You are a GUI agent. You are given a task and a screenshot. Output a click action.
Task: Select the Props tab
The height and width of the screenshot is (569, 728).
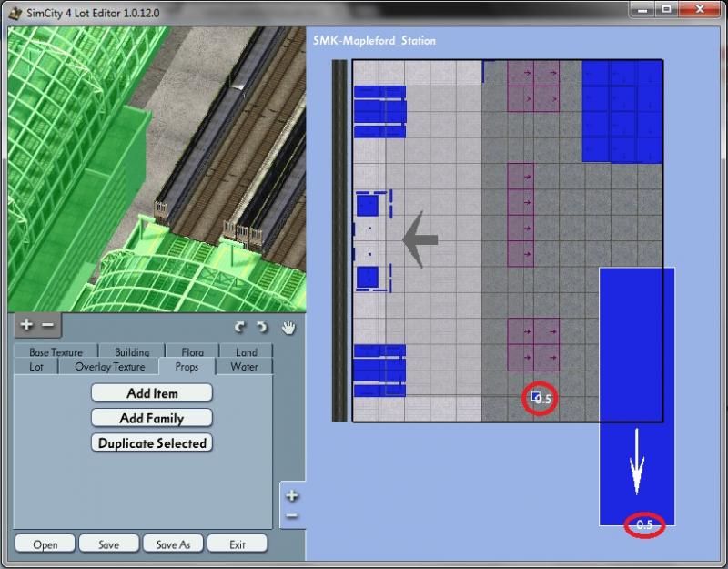click(187, 367)
